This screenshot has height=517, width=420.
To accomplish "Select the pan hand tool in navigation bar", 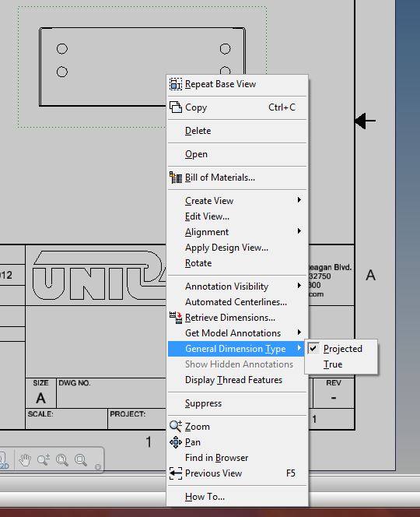I will pos(25,459).
